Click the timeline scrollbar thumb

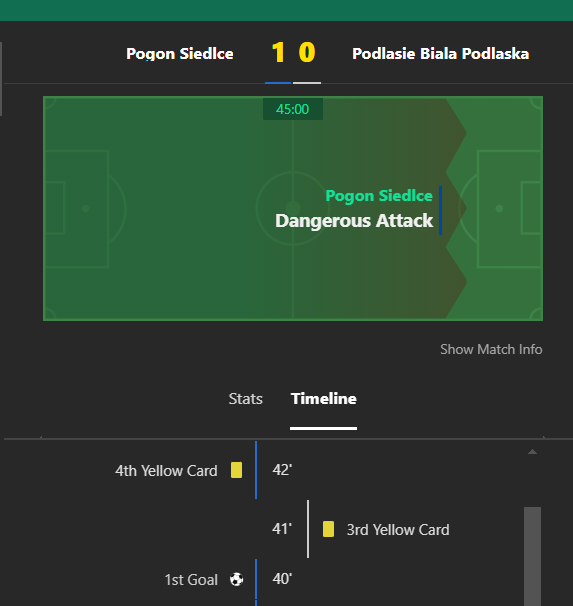[532, 557]
